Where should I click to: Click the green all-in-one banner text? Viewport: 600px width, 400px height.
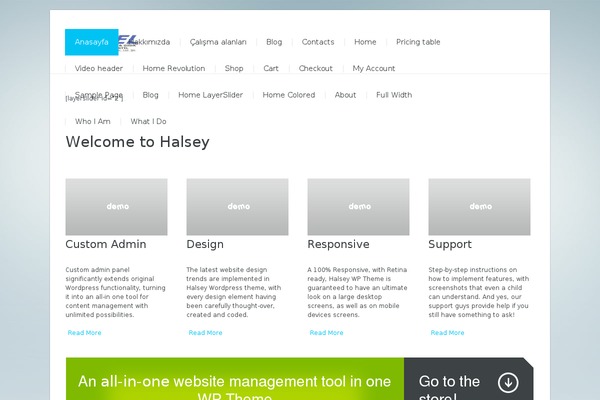pos(235,387)
